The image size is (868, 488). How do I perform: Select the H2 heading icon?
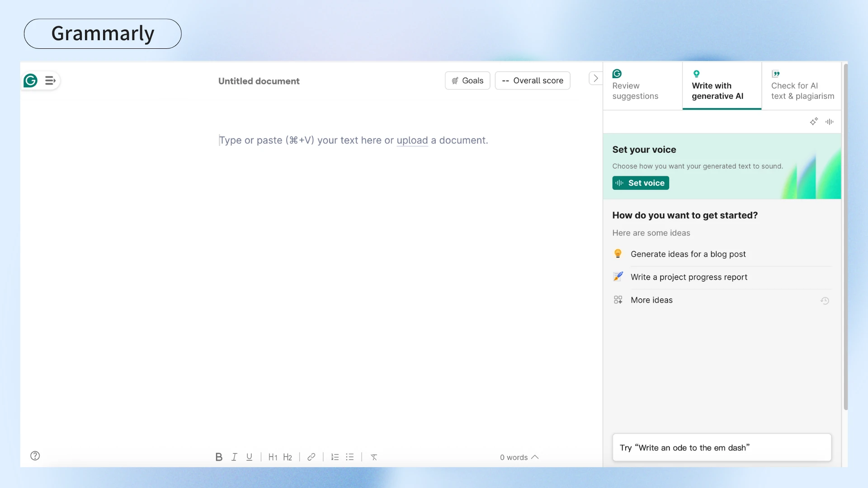click(x=288, y=457)
